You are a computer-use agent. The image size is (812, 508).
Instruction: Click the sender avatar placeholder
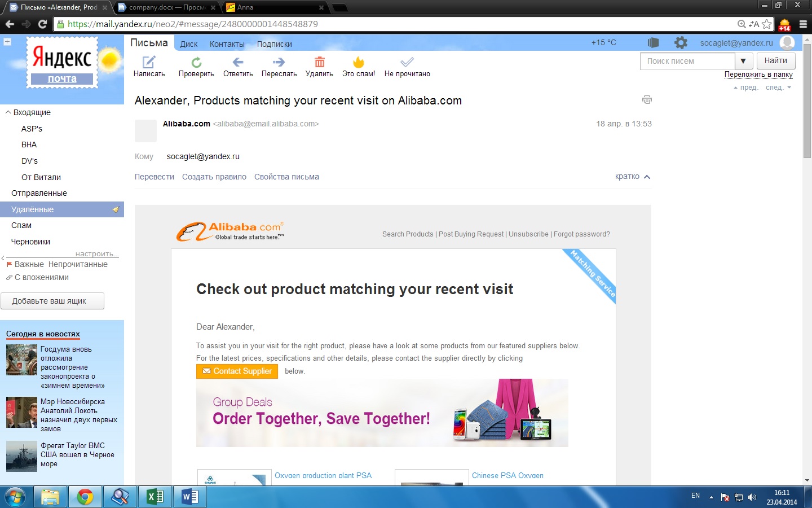(x=145, y=131)
